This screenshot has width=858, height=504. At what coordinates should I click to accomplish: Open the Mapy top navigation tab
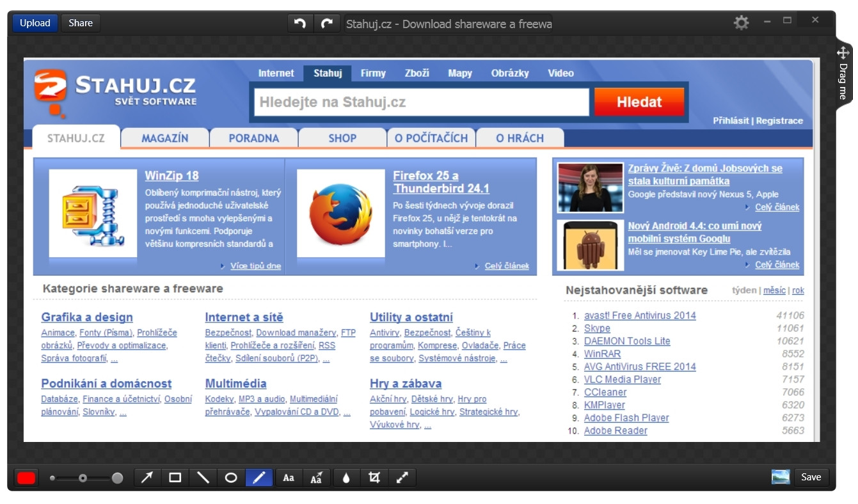pos(460,73)
